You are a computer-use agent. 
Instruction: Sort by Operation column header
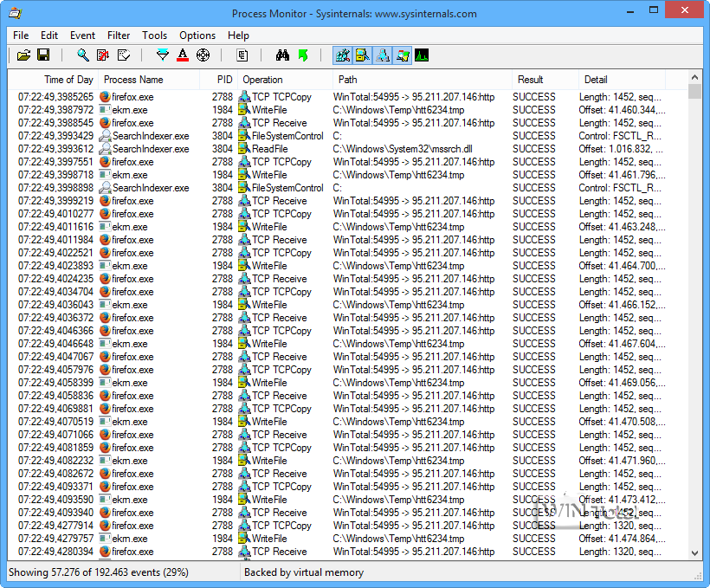[285, 80]
